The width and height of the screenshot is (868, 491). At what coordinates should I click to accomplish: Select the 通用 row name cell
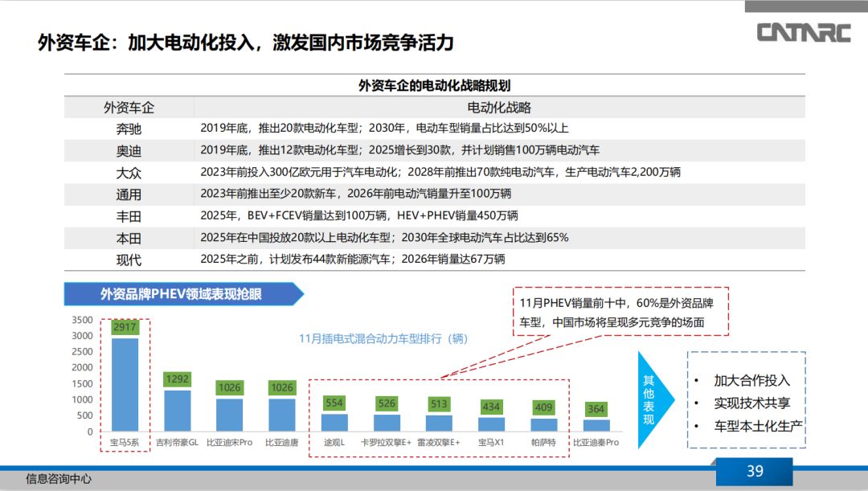(129, 194)
